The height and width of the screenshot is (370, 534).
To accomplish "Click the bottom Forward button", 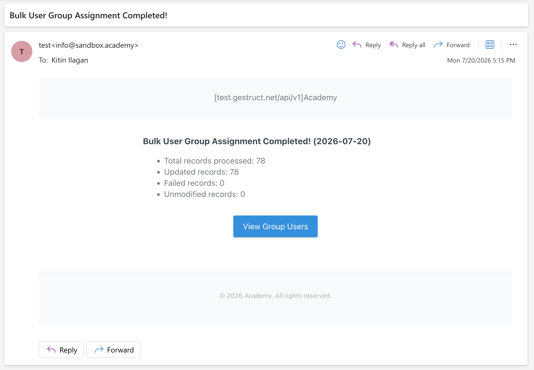I will [x=113, y=350].
